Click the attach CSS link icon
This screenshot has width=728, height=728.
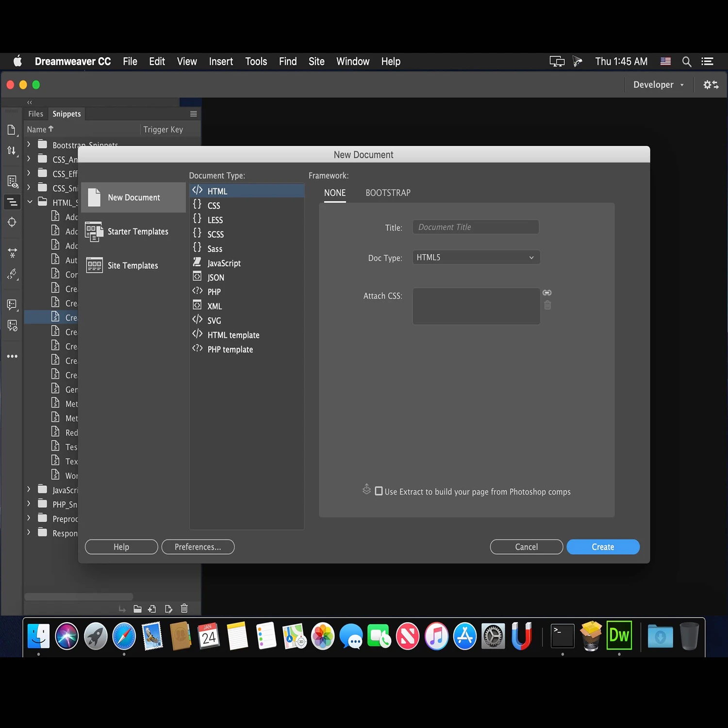point(547,293)
